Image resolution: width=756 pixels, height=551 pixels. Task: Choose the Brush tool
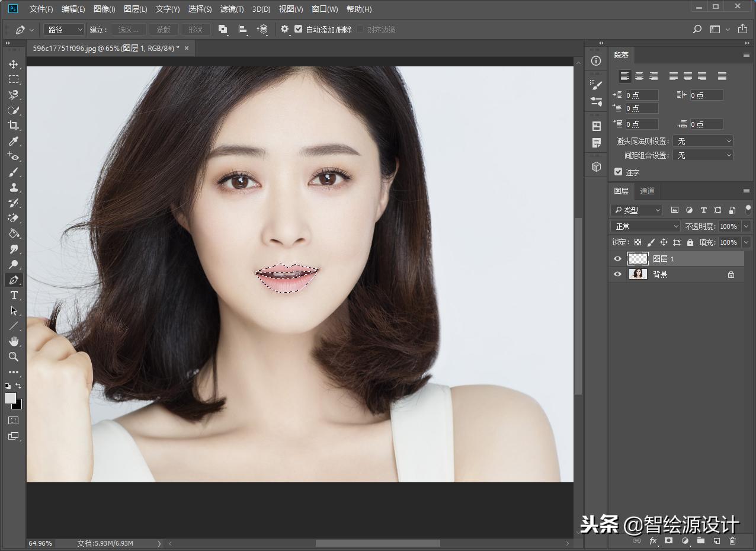tap(14, 172)
